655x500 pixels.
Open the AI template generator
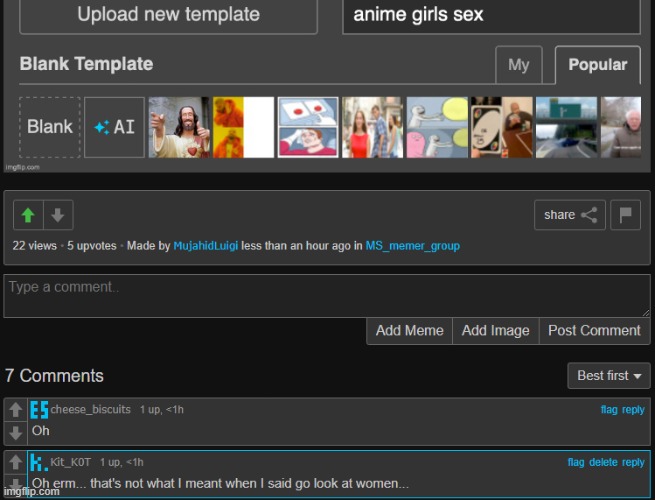tap(114, 127)
